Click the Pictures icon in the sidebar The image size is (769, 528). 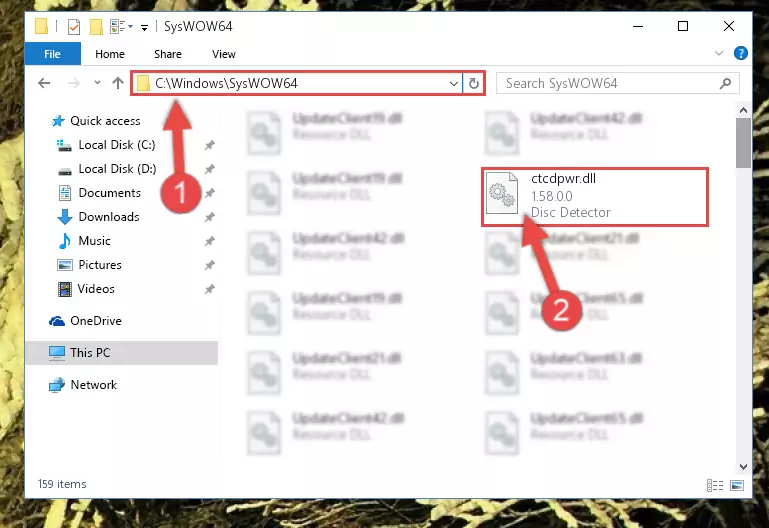pos(65,265)
